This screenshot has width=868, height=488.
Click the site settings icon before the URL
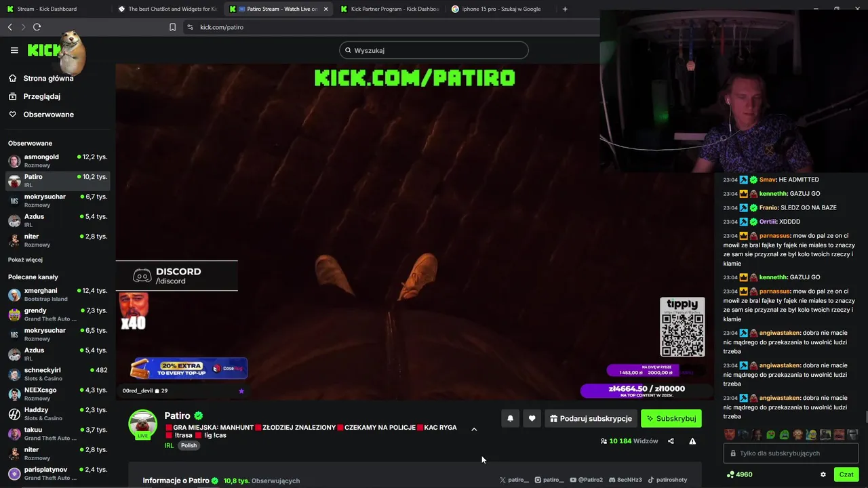tap(190, 27)
